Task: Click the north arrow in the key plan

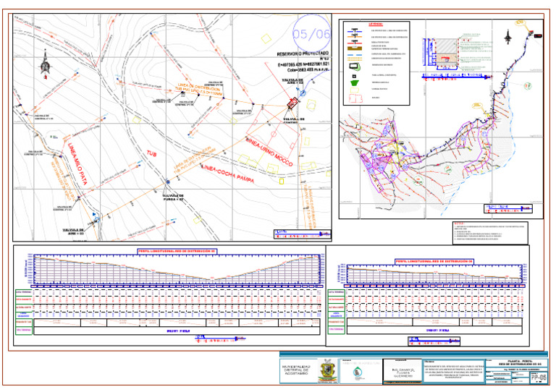Action: click(508, 37)
